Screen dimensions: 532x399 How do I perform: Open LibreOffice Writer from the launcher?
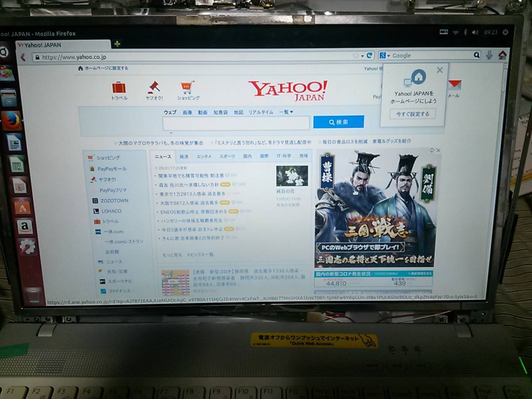coord(13,143)
